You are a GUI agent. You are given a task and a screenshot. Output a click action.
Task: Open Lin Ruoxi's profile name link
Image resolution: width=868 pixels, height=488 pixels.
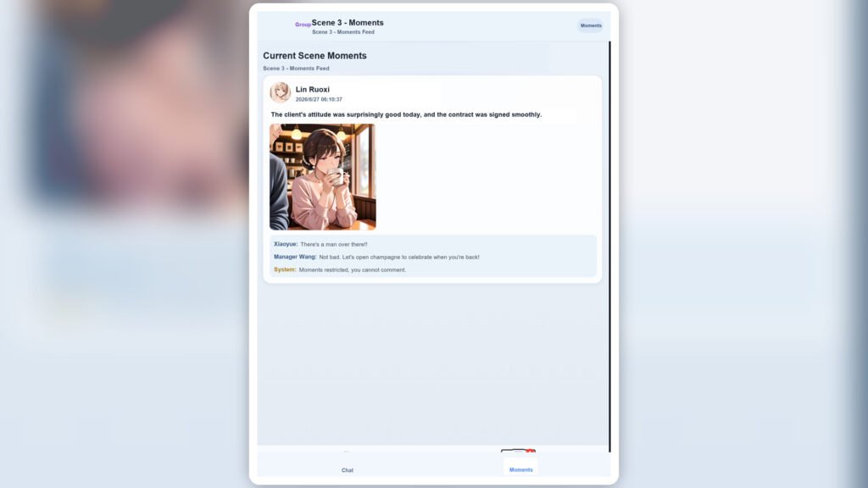[312, 89]
